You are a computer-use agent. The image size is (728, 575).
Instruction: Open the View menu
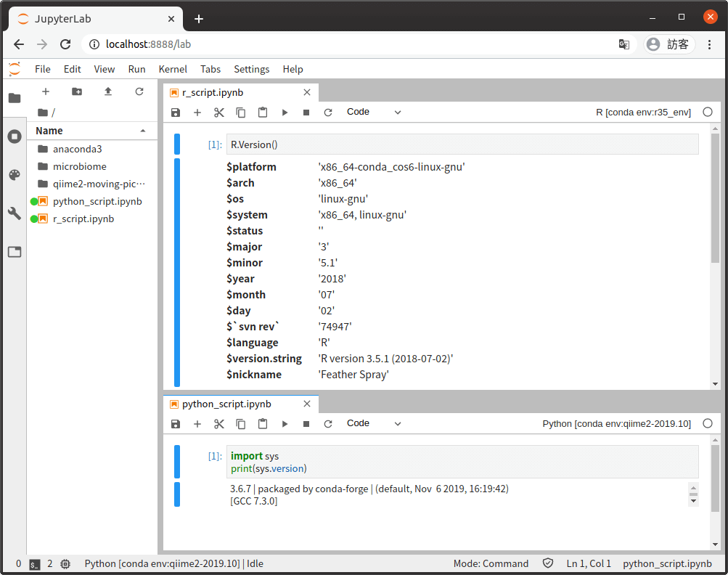point(105,69)
